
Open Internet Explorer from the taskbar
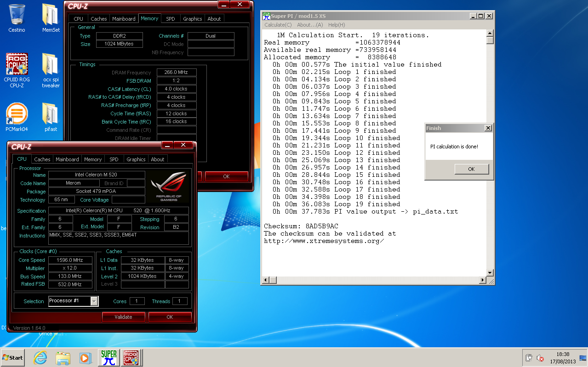(x=40, y=358)
